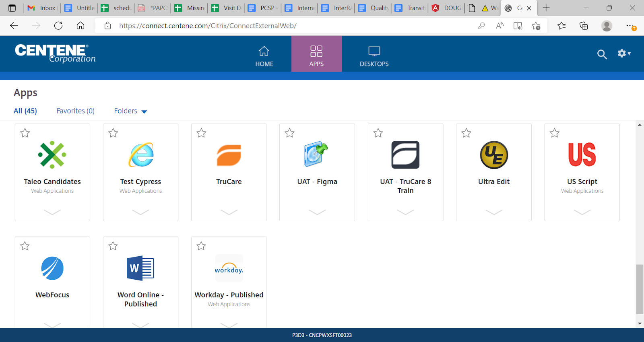Refresh the page with reload icon
The width and height of the screenshot is (644, 342).
click(58, 26)
